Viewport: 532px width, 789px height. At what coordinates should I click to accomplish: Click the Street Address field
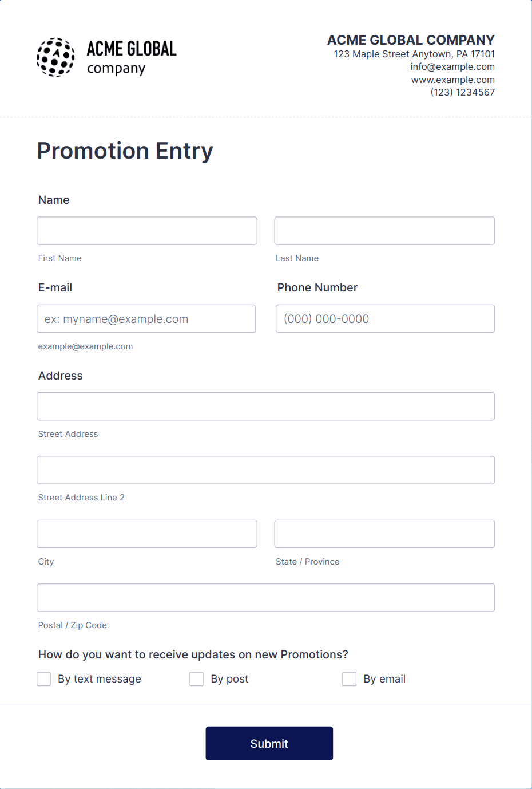pos(266,407)
